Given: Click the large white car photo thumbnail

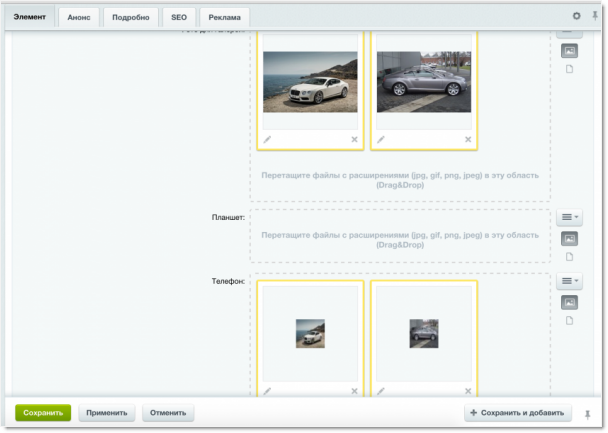Looking at the screenshot, I should pos(309,82).
